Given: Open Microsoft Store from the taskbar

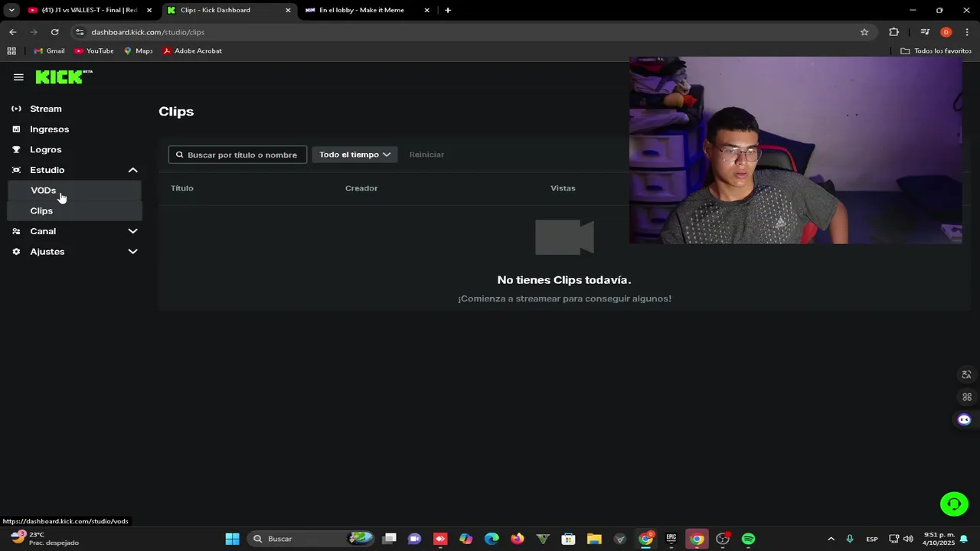Looking at the screenshot, I should [568, 539].
